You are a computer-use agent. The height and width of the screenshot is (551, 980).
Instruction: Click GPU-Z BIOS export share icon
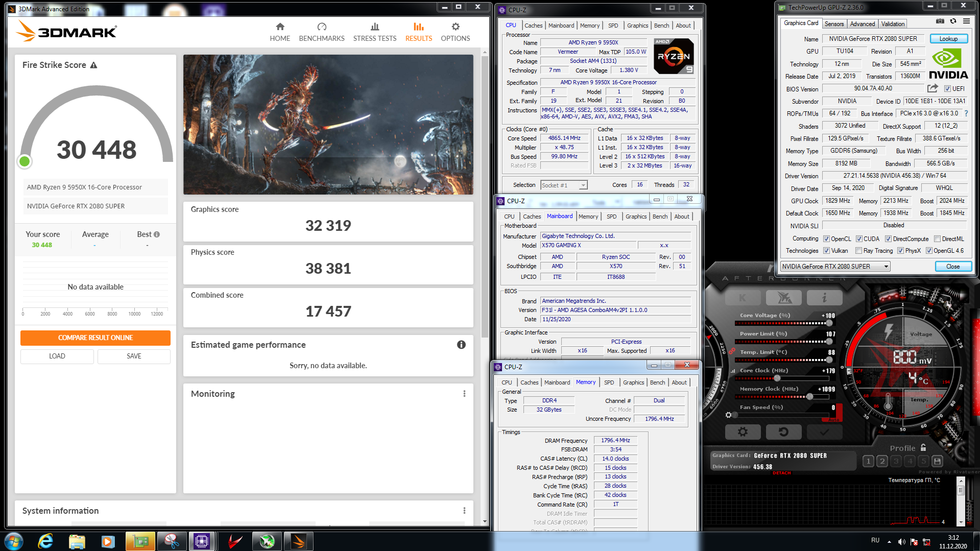(933, 88)
